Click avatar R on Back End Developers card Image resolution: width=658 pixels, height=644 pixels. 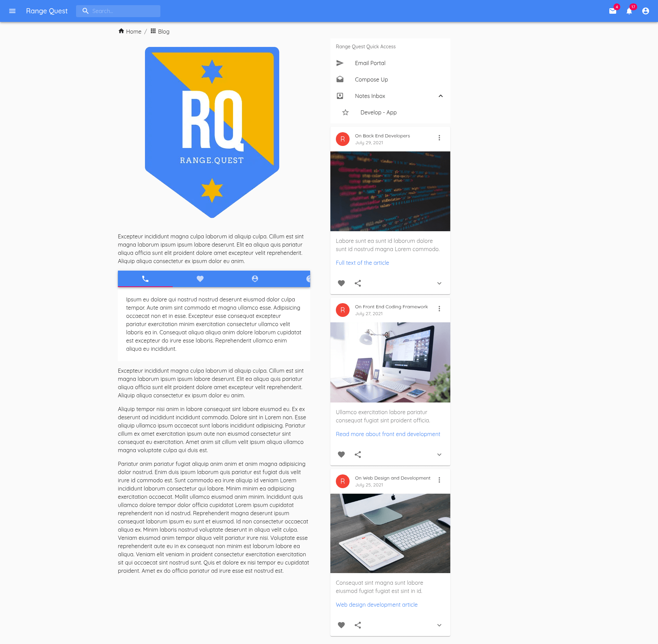tap(343, 139)
